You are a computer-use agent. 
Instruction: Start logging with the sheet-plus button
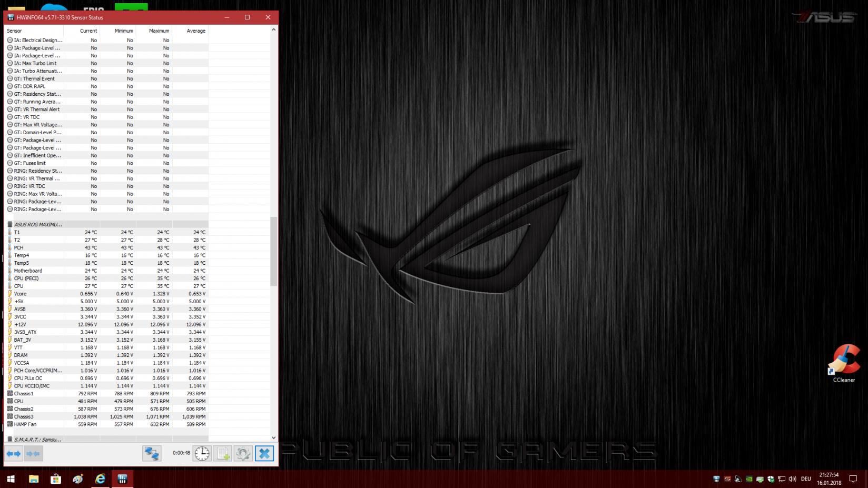[x=223, y=453]
